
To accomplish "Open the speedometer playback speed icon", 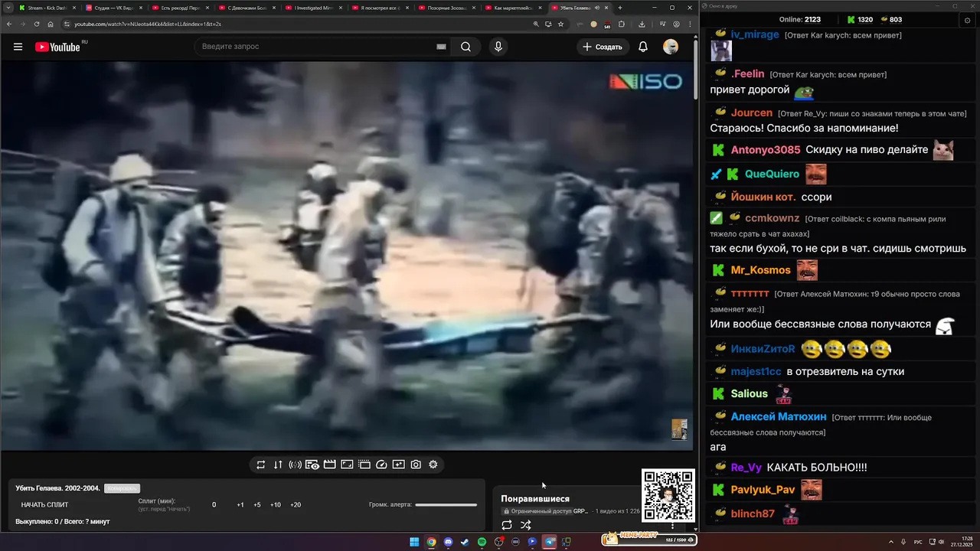I will click(381, 465).
